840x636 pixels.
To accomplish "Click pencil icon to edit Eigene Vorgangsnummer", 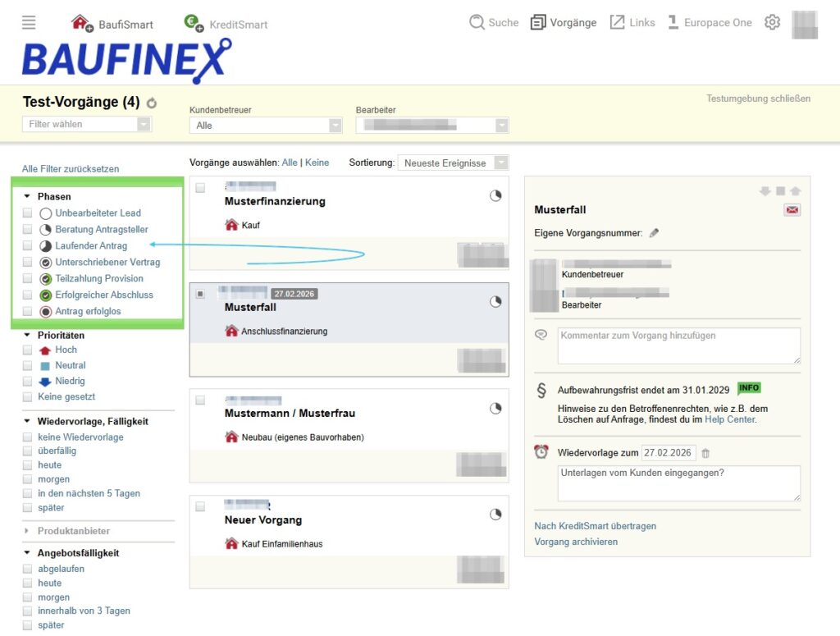I will 654,233.
